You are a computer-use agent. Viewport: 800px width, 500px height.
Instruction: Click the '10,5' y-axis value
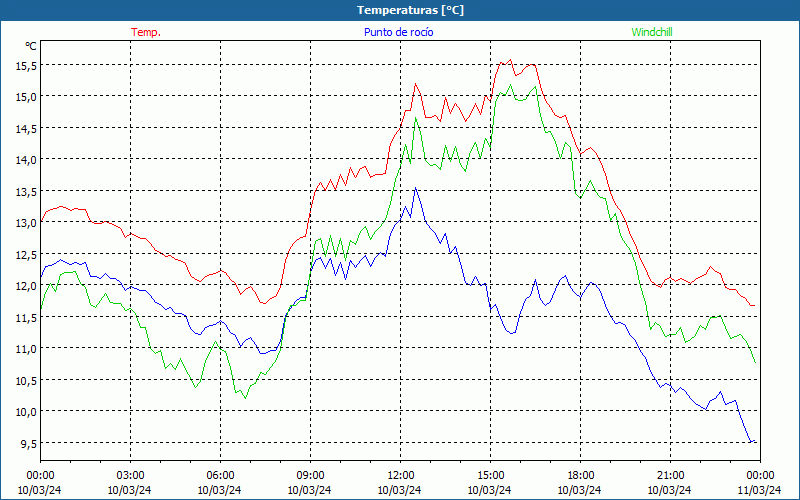[x=26, y=381]
